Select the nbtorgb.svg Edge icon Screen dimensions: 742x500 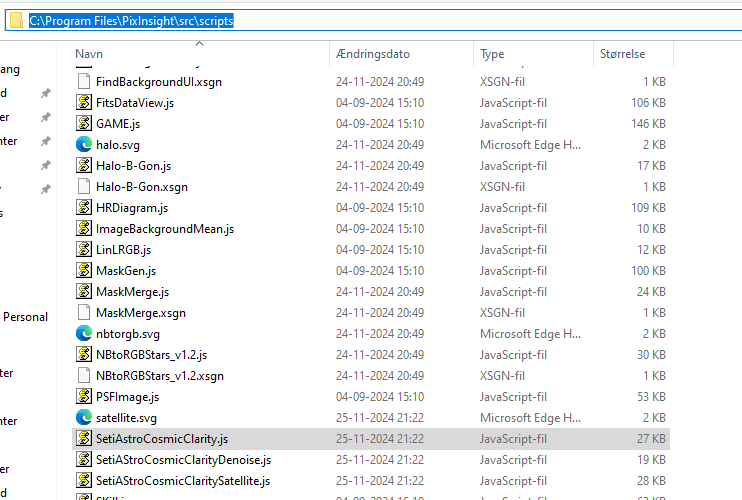[x=84, y=333]
